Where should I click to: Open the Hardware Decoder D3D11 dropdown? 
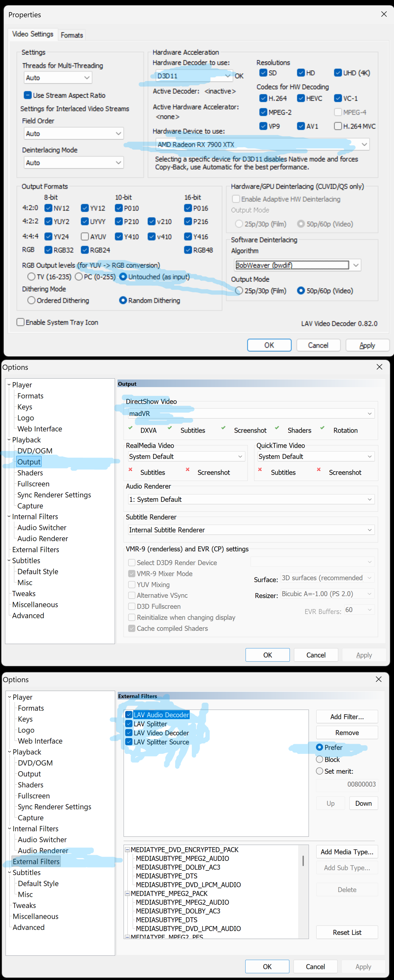[x=194, y=76]
